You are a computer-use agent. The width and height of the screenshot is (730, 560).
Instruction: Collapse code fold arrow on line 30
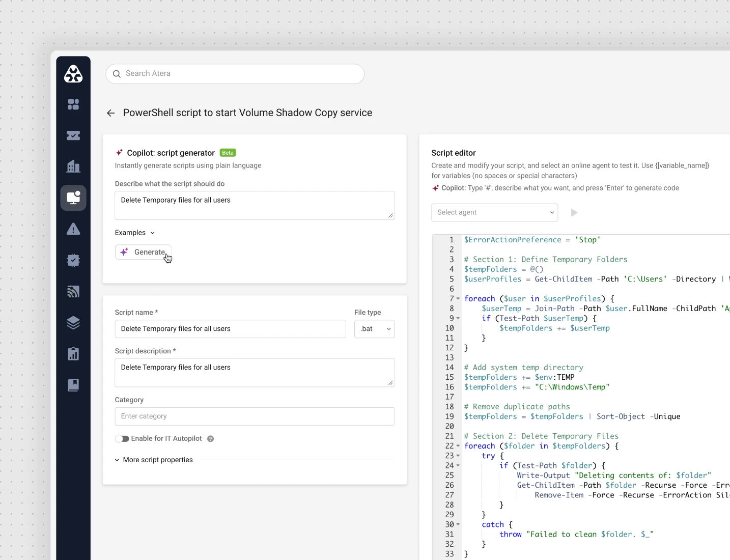[458, 524]
